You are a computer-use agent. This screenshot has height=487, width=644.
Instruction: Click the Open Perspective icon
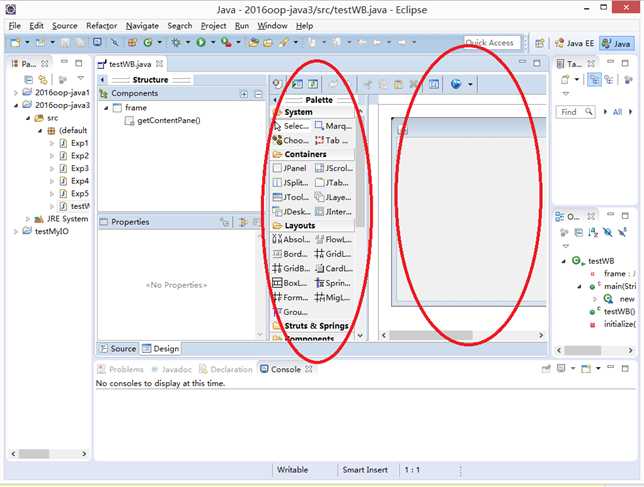click(x=540, y=43)
